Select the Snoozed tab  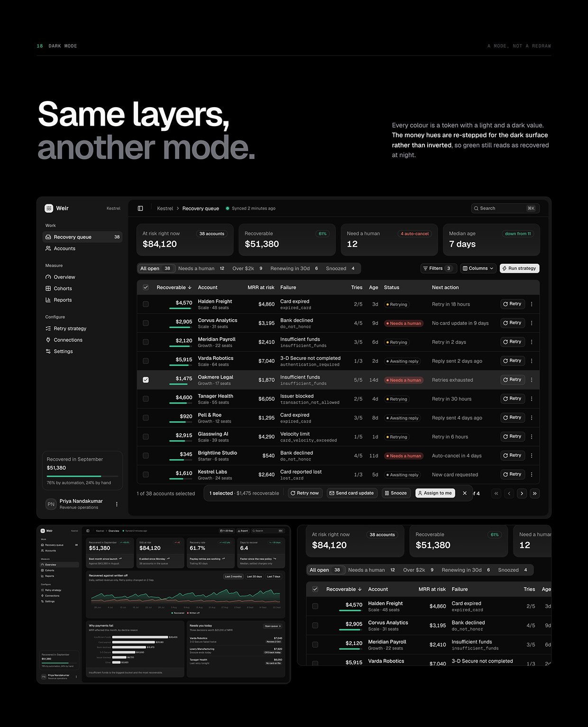[340, 268]
